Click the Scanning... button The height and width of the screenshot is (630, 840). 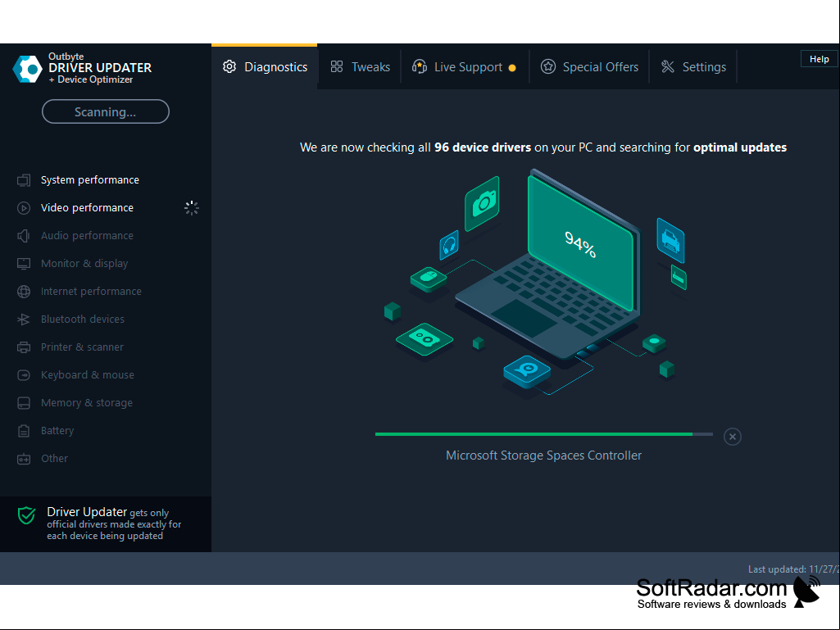coord(106,111)
